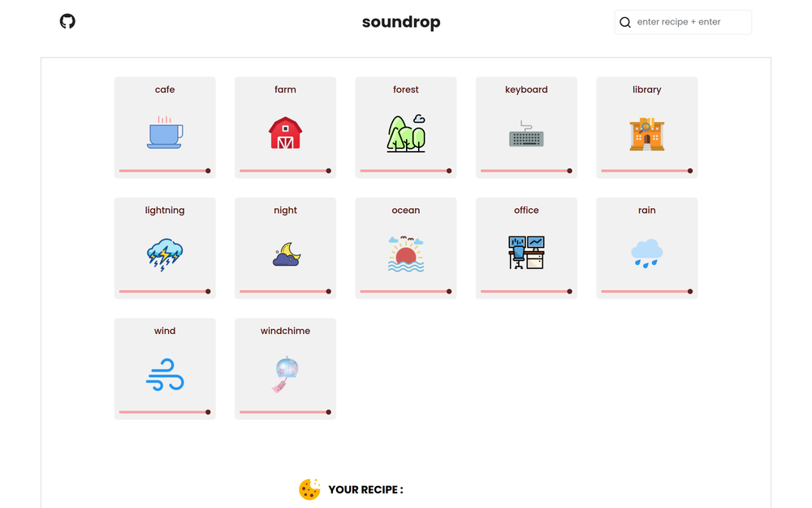Click the 'YOUR RECIPE :' heading

(x=365, y=490)
